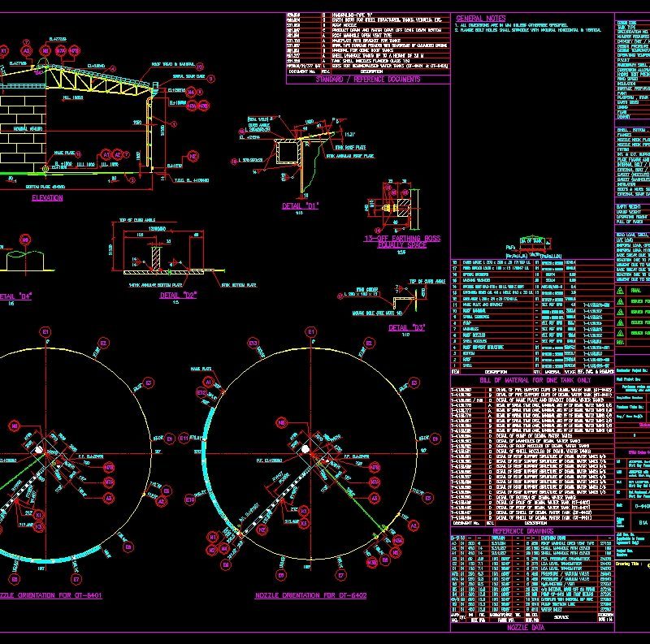This screenshot has width=650, height=644.
Task: Select the E1 nozzle marker on DT-6402 circle
Action: pos(310,332)
